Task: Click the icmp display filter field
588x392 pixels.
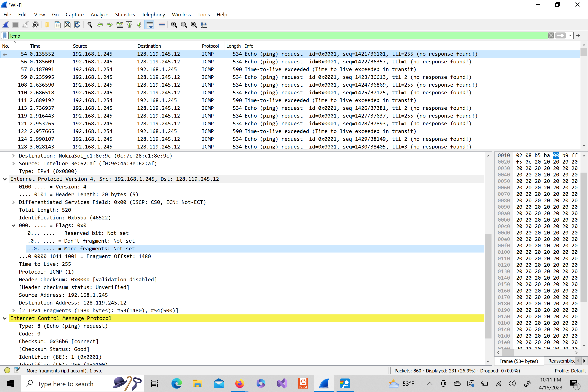Action: point(275,35)
